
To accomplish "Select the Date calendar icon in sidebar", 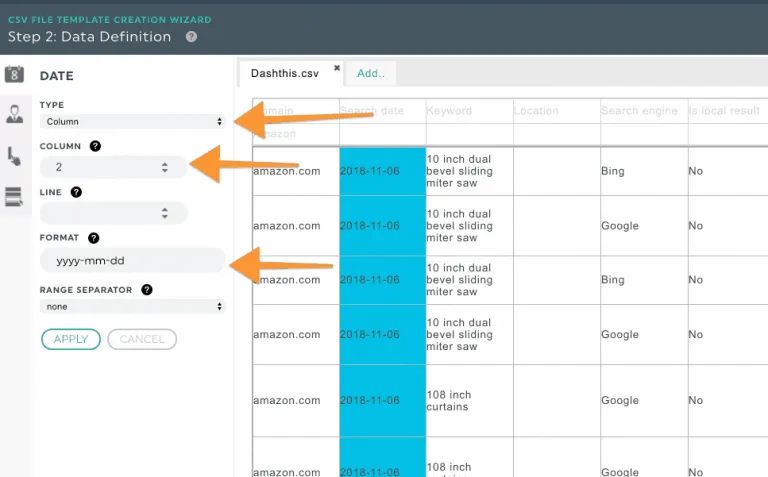I will point(14,74).
